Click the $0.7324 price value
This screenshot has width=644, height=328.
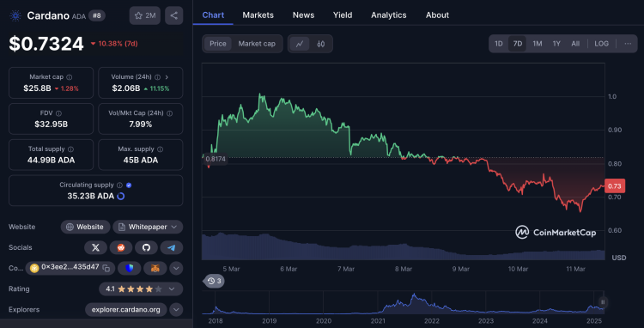point(46,44)
